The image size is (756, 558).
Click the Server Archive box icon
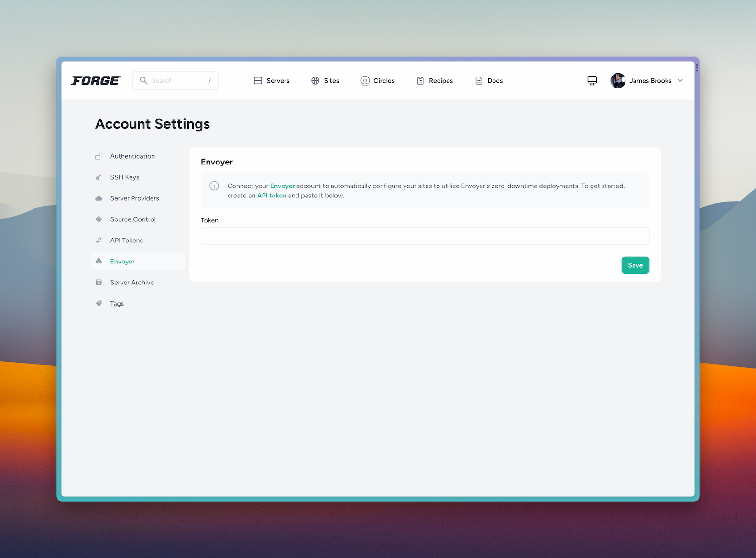tap(99, 282)
